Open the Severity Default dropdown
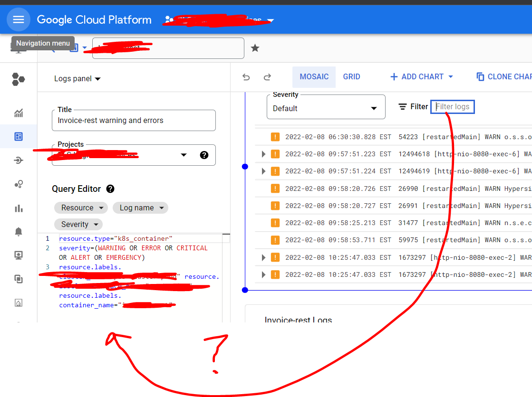Viewport: 532px width, 397px height. pos(326,108)
